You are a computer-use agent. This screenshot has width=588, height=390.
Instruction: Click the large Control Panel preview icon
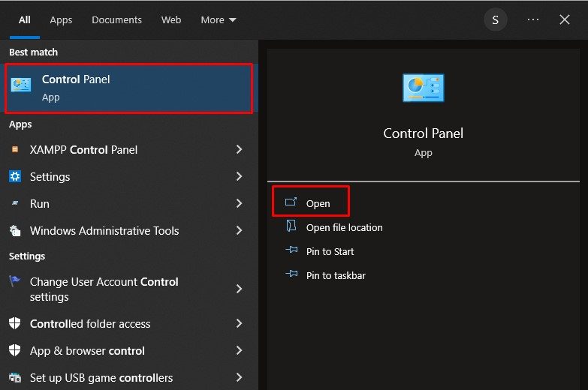(x=423, y=88)
